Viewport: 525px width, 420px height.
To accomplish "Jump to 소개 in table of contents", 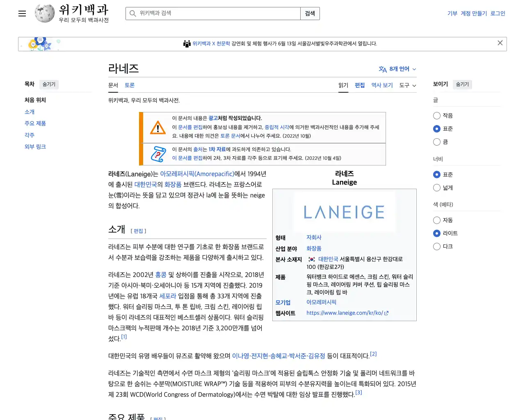I will tap(30, 112).
